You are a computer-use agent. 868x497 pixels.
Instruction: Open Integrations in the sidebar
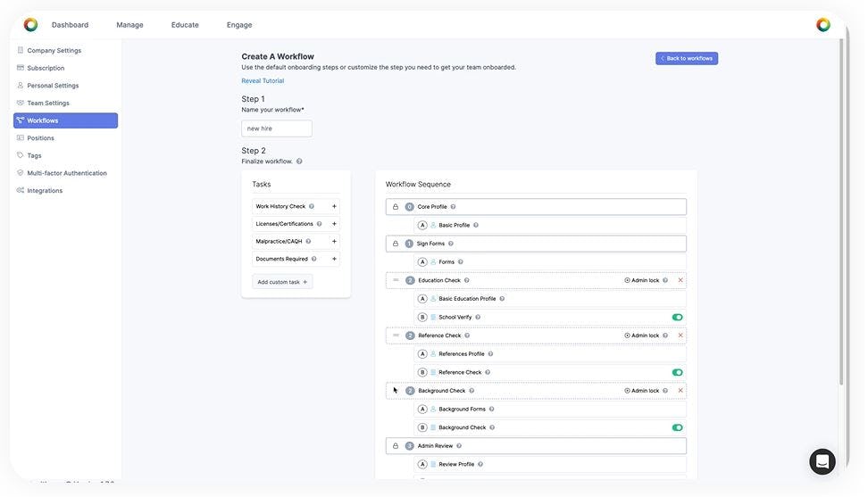45,190
